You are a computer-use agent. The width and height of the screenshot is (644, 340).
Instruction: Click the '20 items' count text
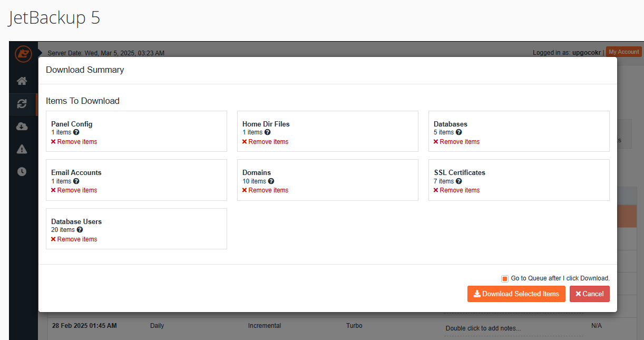pos(63,230)
